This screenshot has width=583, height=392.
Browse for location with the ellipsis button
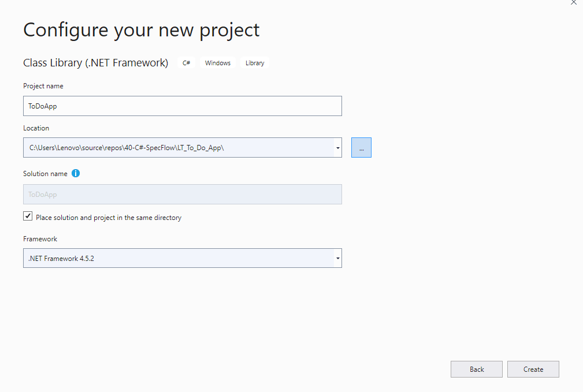point(361,148)
